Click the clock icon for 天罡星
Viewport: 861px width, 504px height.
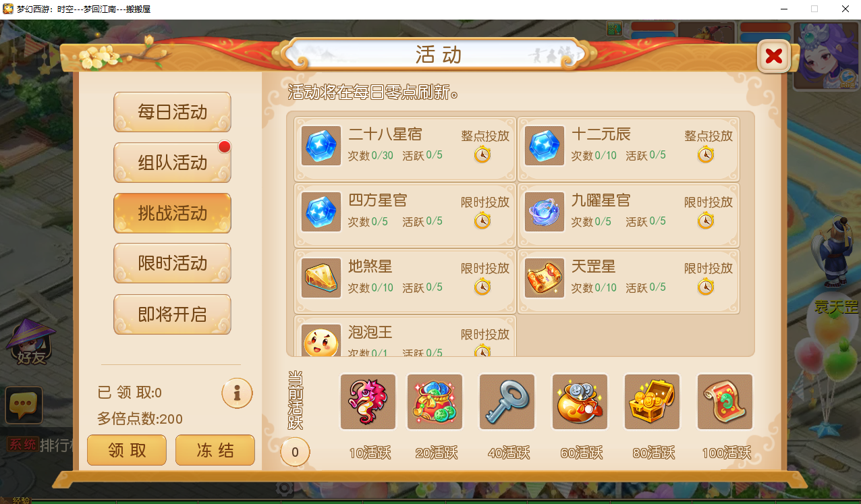point(706,287)
